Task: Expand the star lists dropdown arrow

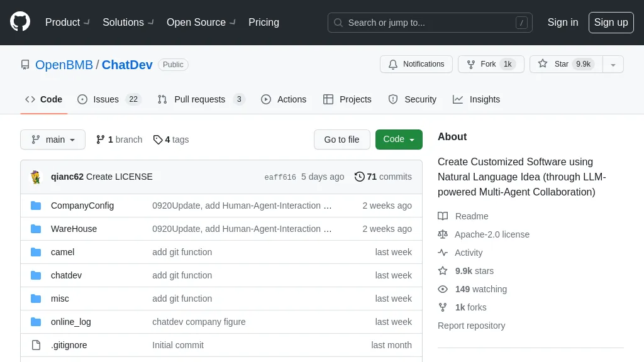Action: (x=613, y=64)
